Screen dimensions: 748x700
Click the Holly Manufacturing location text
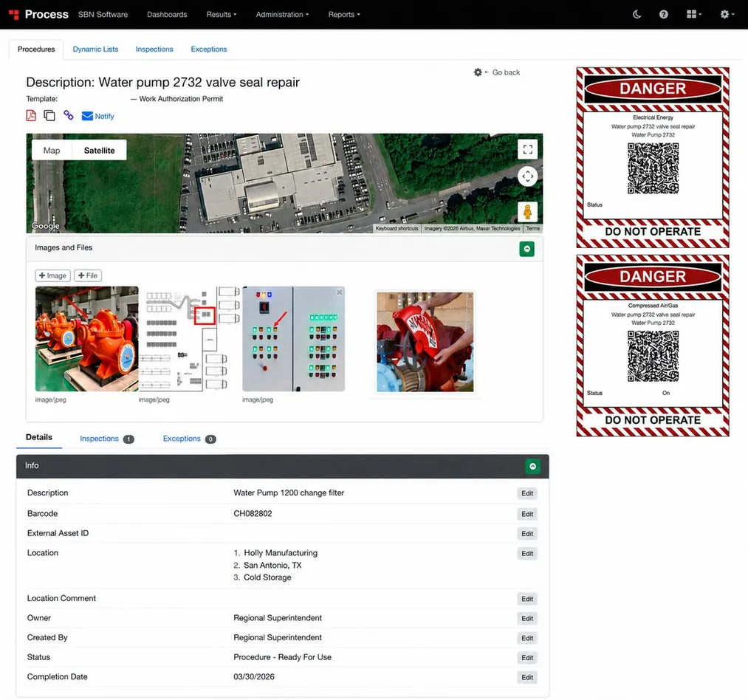pos(281,552)
